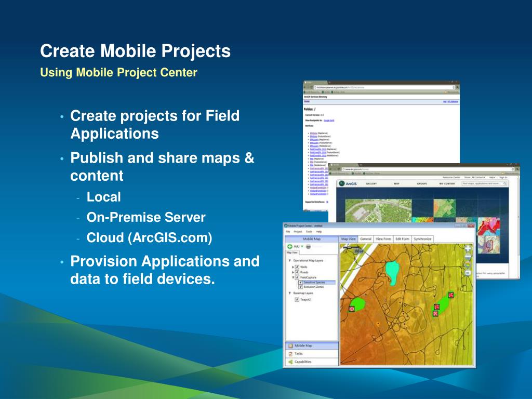Collapse Basemap Layers group
This screenshot has width=532, height=399.
pos(290,293)
